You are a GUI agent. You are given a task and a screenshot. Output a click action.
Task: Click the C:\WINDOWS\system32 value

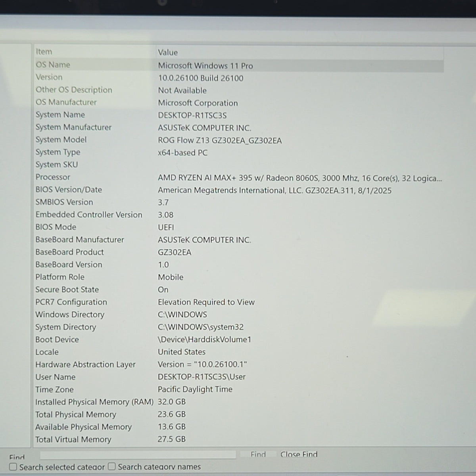coord(201,327)
